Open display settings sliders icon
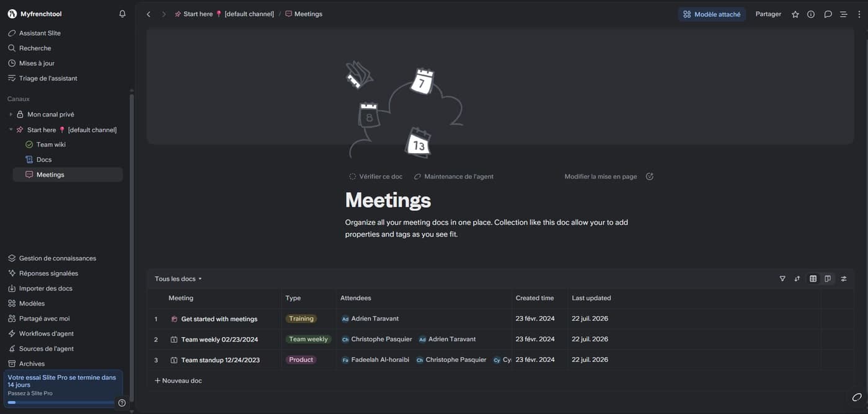868x414 pixels. (x=844, y=279)
